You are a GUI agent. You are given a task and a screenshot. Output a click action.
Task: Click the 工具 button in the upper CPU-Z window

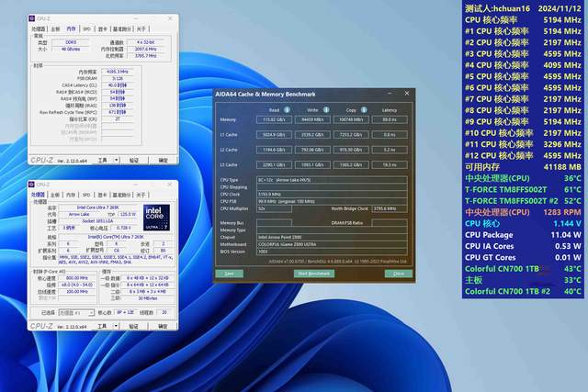102,161
